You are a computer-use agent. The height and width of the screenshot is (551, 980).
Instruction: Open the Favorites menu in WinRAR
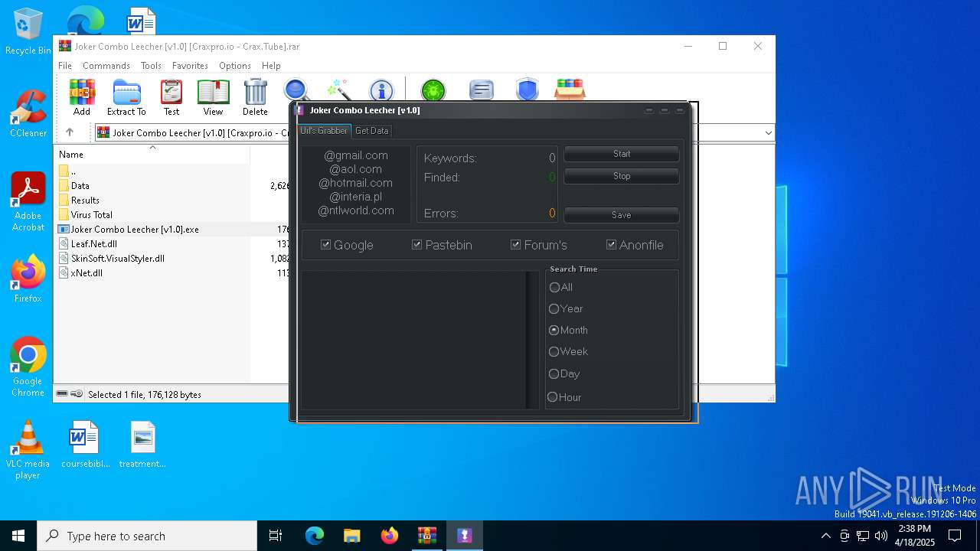point(190,66)
